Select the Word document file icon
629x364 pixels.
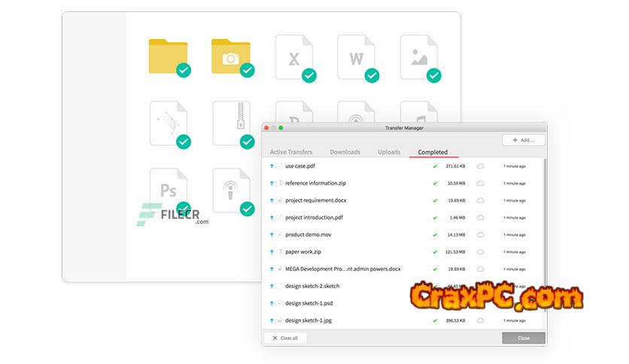click(x=356, y=57)
